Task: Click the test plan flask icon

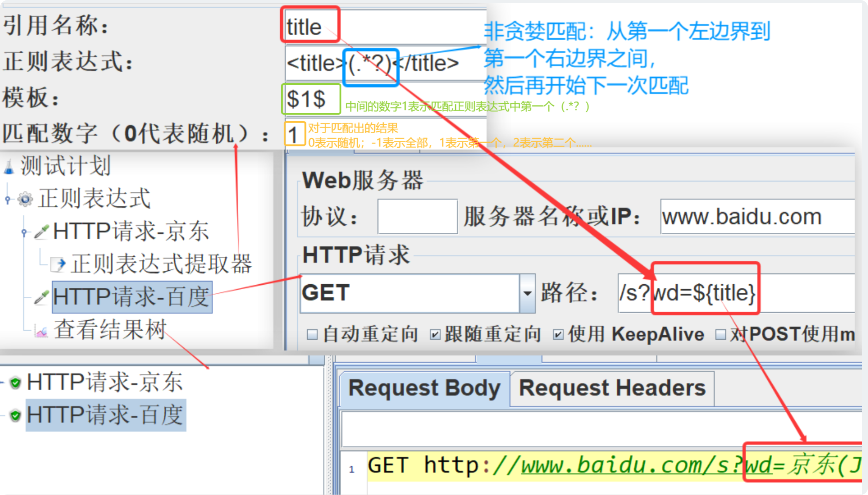Action: point(9,167)
